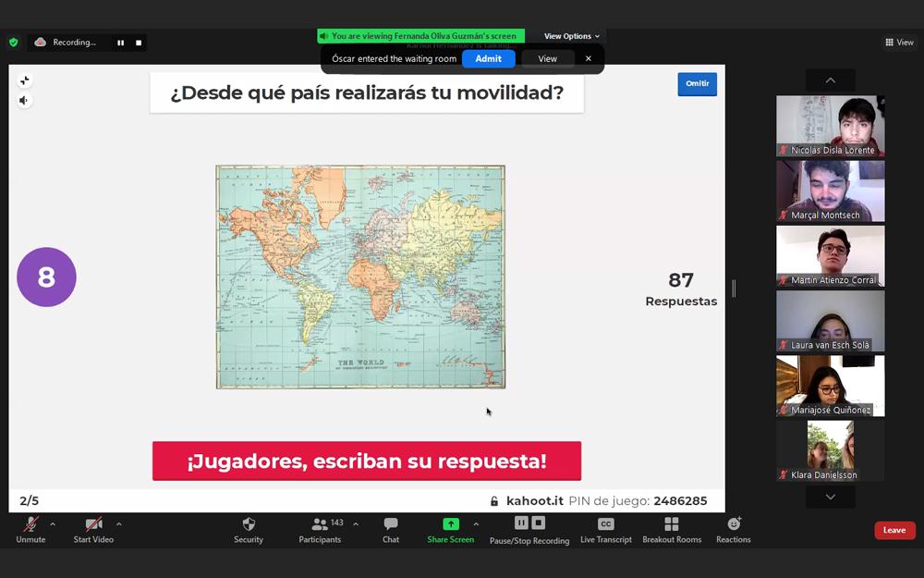Toggle Kahoot fullscreen collapse icon
Viewport: 924px width, 578px height.
click(x=24, y=80)
